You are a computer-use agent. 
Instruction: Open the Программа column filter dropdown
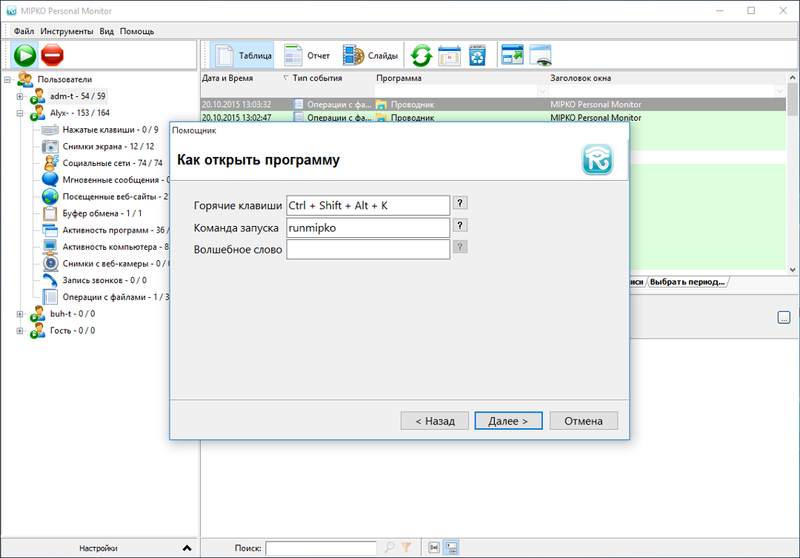[542, 91]
